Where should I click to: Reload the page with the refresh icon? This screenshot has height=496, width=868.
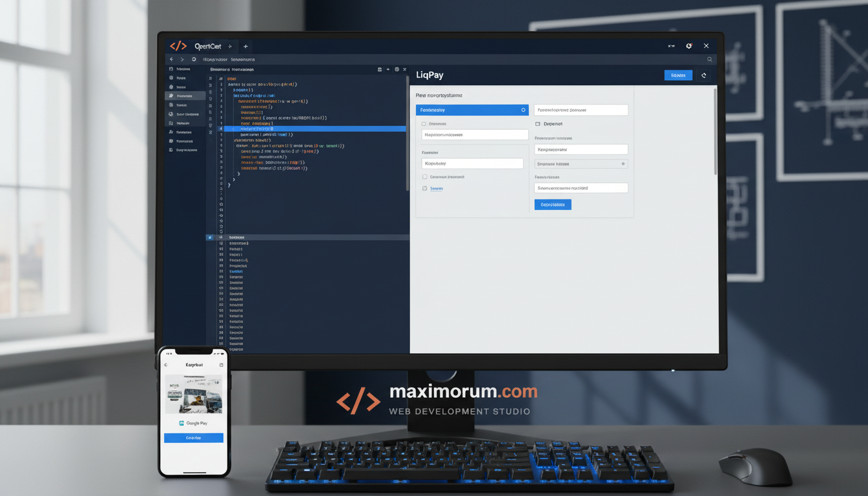(193, 59)
